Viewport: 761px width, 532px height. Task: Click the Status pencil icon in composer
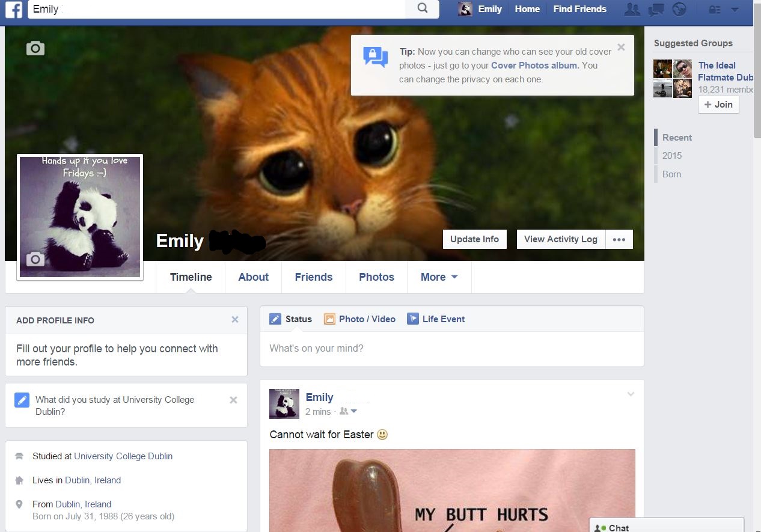tap(275, 319)
